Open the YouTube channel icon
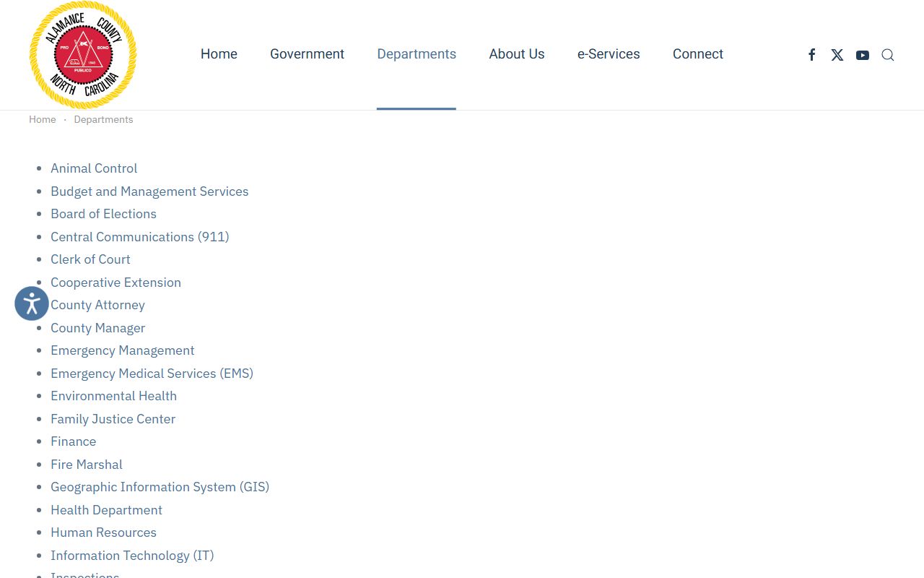 (863, 55)
